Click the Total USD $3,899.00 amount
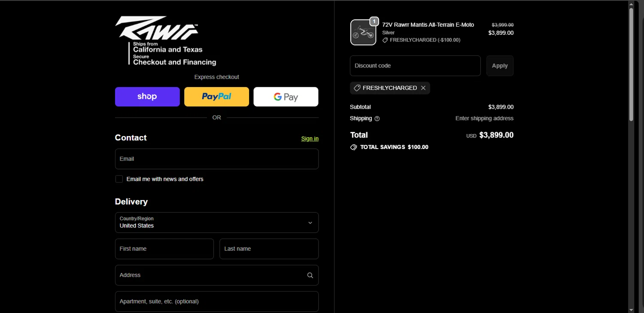This screenshot has height=313, width=644. [x=490, y=135]
